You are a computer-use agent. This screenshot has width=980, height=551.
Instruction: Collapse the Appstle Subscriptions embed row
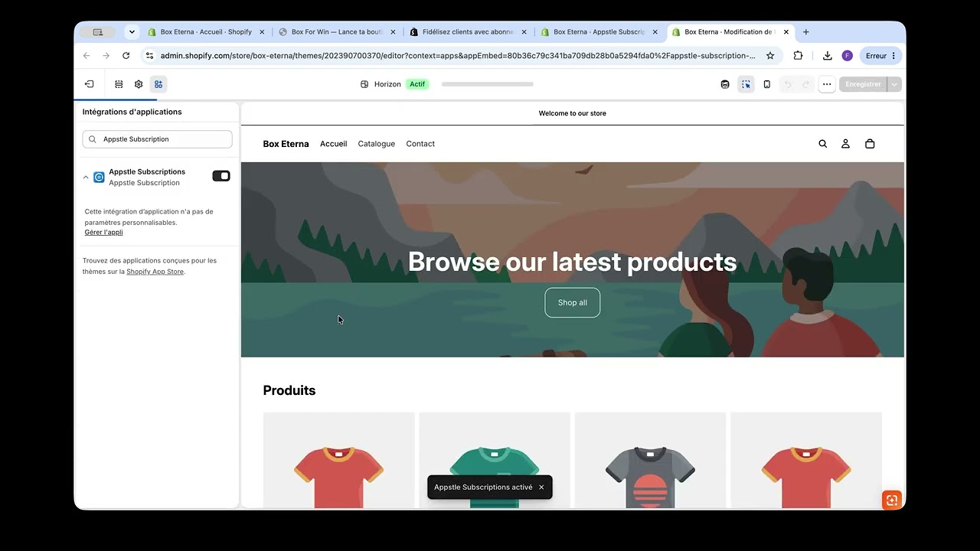[86, 178]
